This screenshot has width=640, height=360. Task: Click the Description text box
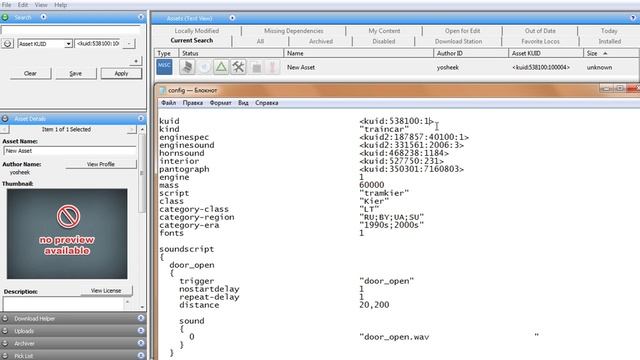[63, 304]
